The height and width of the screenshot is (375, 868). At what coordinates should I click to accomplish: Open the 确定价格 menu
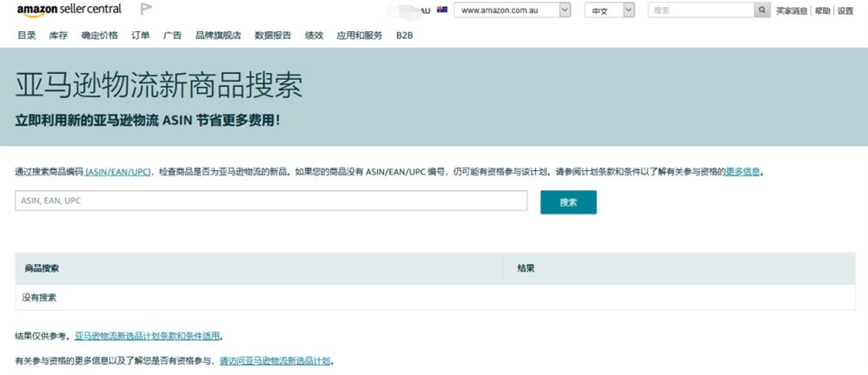coord(100,36)
